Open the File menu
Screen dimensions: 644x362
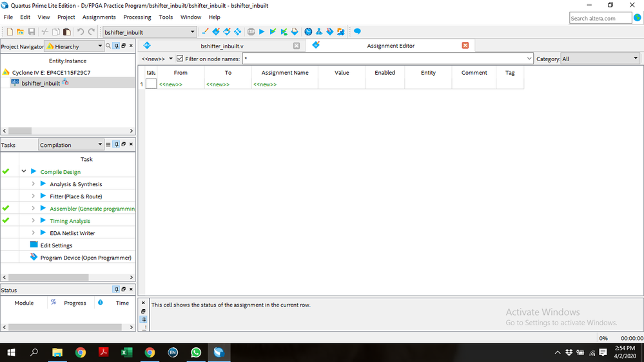pos(8,17)
